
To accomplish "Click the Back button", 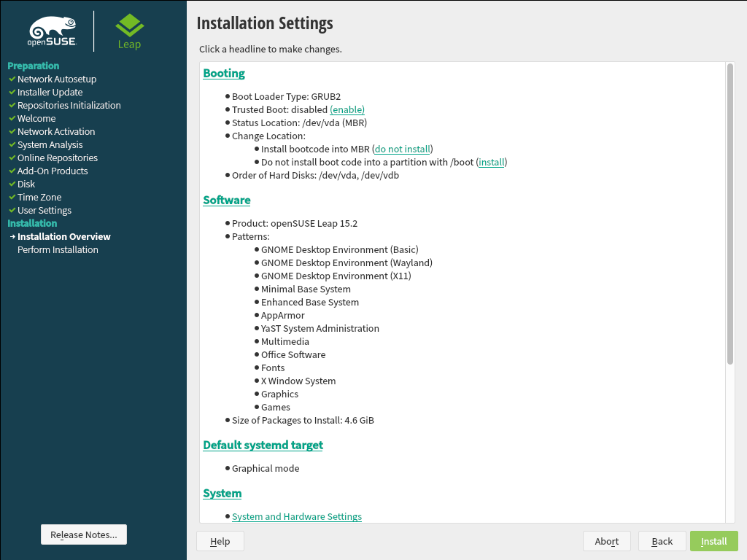I will coord(662,541).
